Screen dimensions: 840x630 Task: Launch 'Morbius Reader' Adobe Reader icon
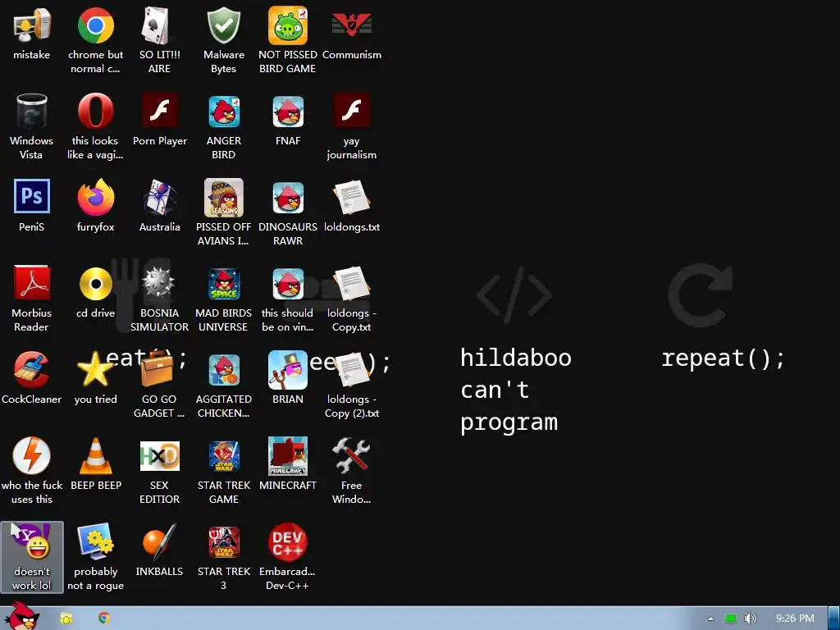pos(32,283)
